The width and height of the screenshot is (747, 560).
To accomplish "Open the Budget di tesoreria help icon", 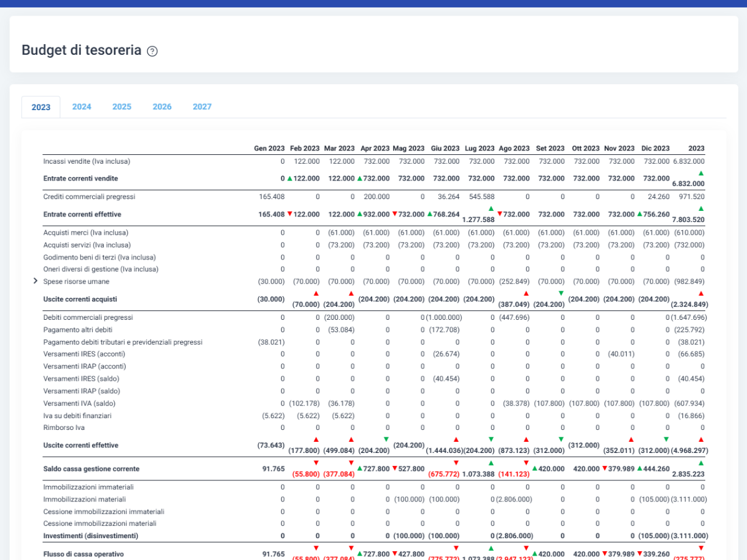I will [152, 52].
